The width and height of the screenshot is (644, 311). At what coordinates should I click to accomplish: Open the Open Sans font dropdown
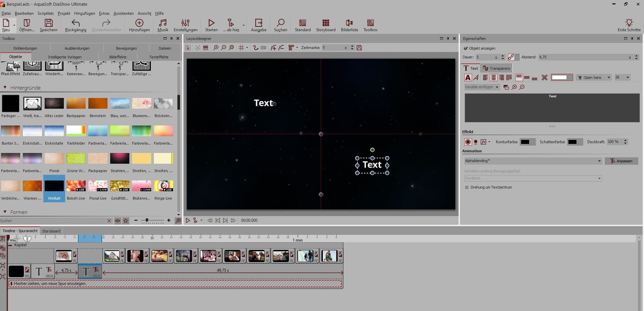(594, 77)
